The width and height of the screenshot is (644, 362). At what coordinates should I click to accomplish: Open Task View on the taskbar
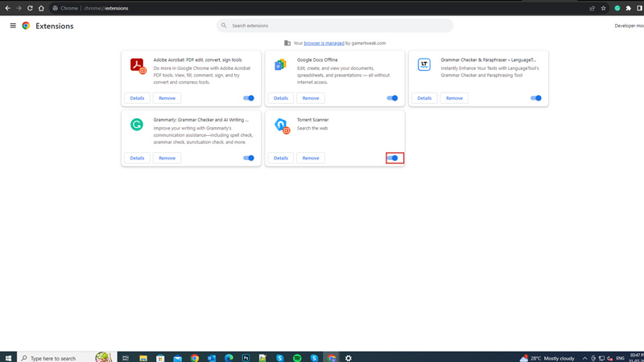(126, 358)
